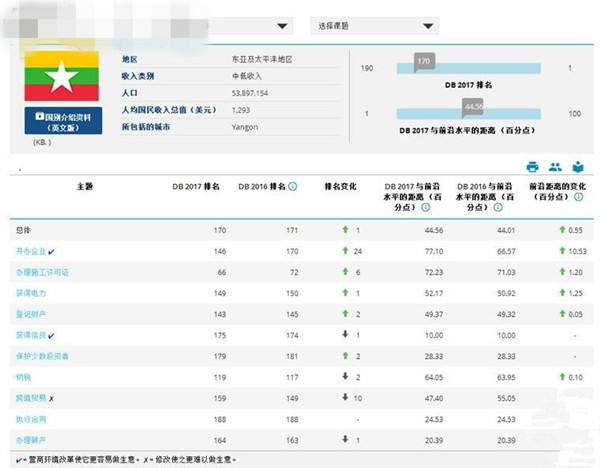Click info icon beside DB 2016 排名 header
The height and width of the screenshot is (468, 600).
293,186
